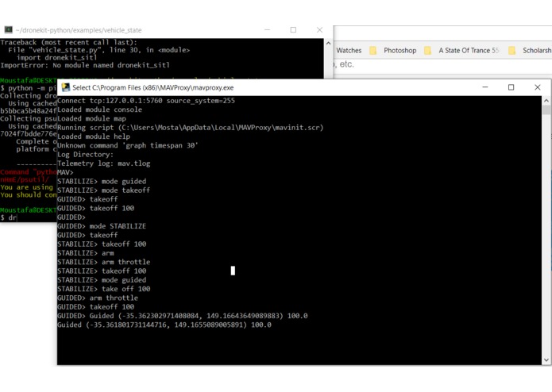Image resolution: width=552 pixels, height=392 pixels.
Task: Click the 'Unknown command graph timespan 30' line
Action: coord(128,145)
